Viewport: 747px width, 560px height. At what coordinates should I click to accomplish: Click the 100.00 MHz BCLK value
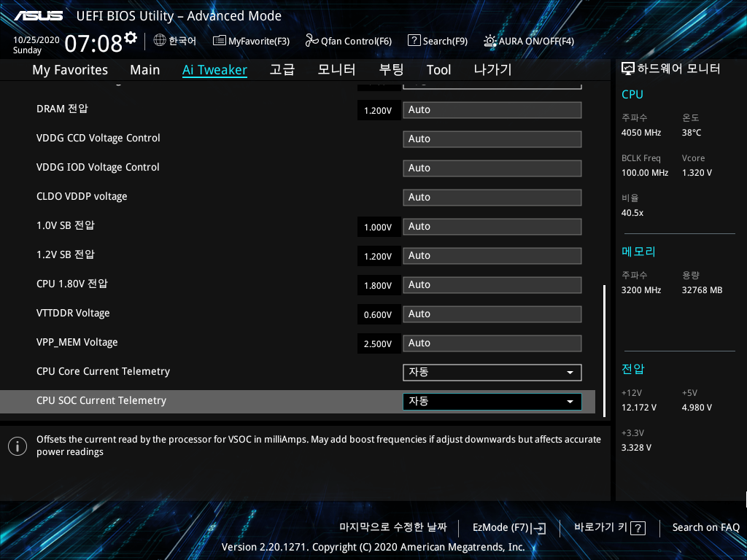(645, 173)
